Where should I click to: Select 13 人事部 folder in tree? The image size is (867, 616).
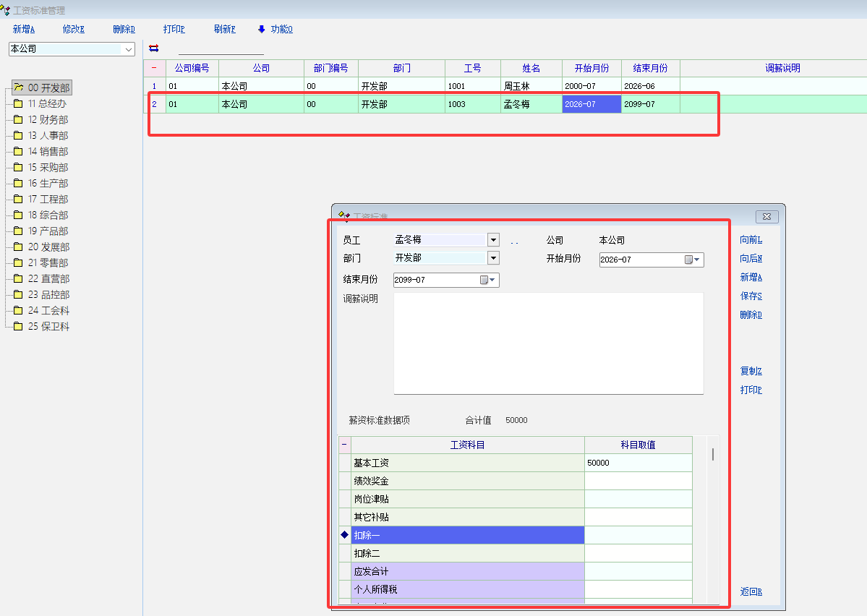click(41, 136)
